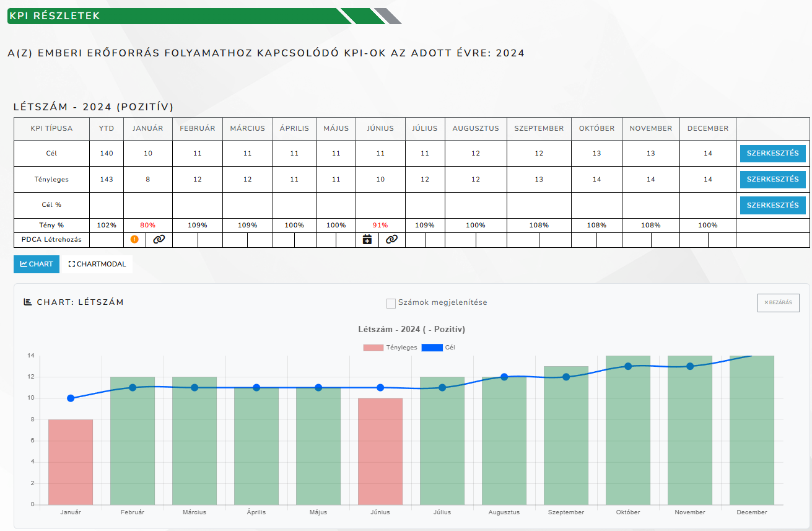This screenshot has height=531, width=812.
Task: Toggle the Számok megjelenítése checkbox
Action: 391,303
